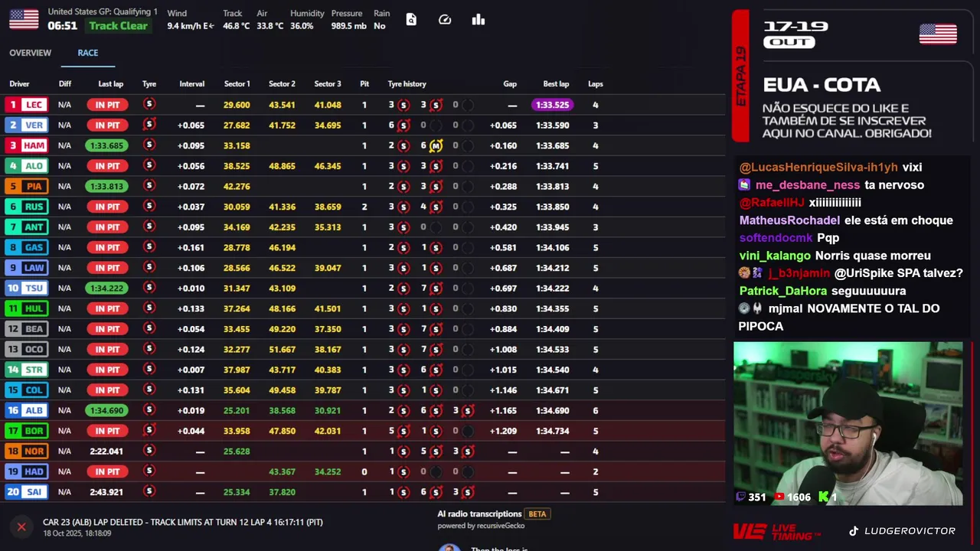
Task: Open the speedometer gauge icon
Action: pyautogui.click(x=445, y=20)
